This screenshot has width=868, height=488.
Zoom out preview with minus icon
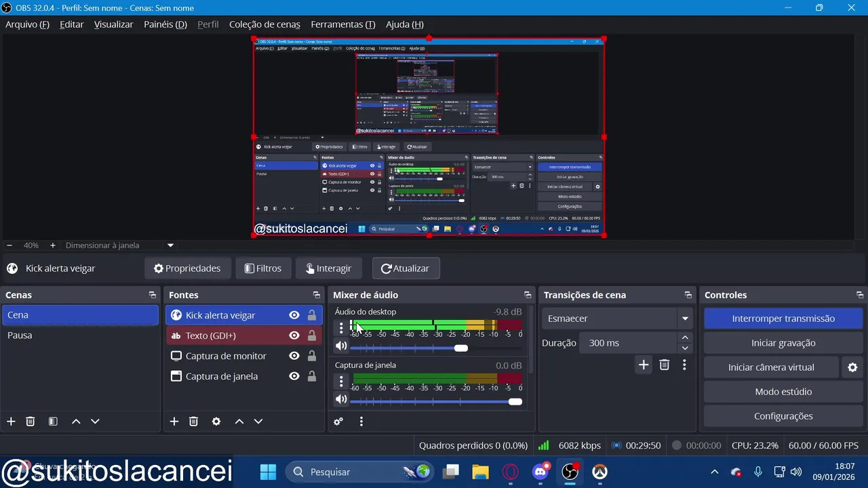(x=9, y=245)
